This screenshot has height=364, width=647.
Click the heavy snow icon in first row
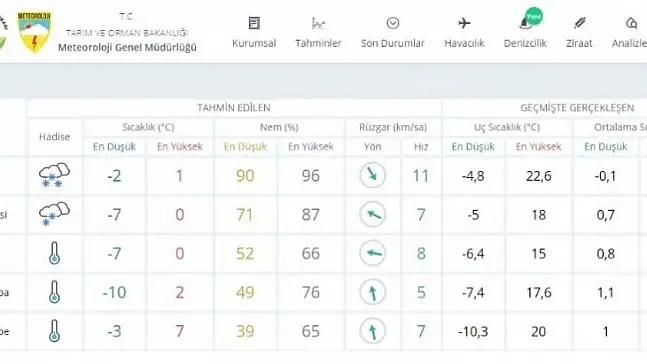(x=54, y=175)
